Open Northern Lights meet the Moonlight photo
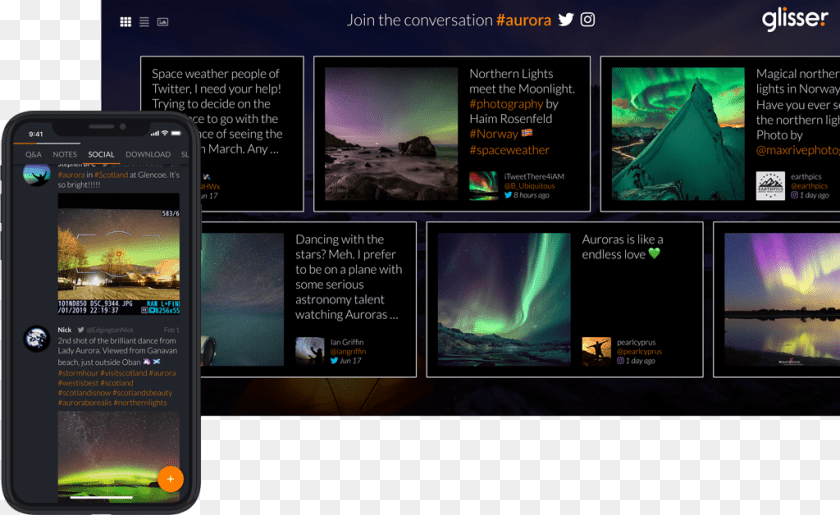 pos(391,133)
